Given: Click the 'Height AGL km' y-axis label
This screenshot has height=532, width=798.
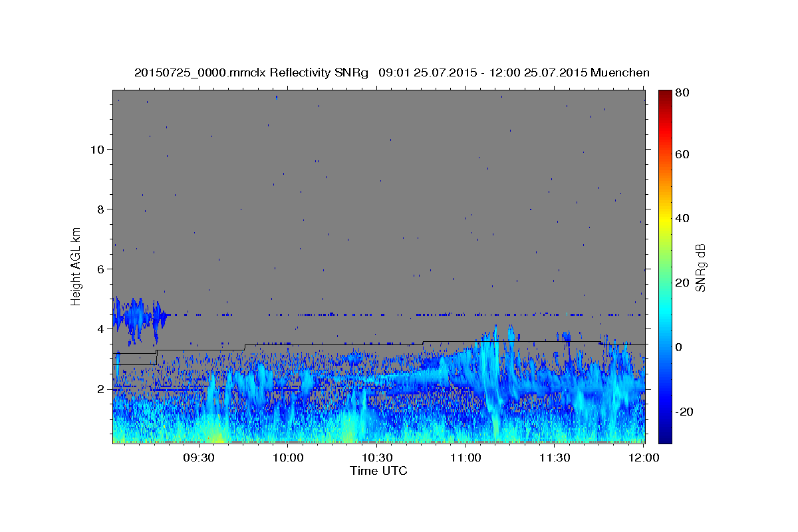Looking at the screenshot, I should [76, 267].
